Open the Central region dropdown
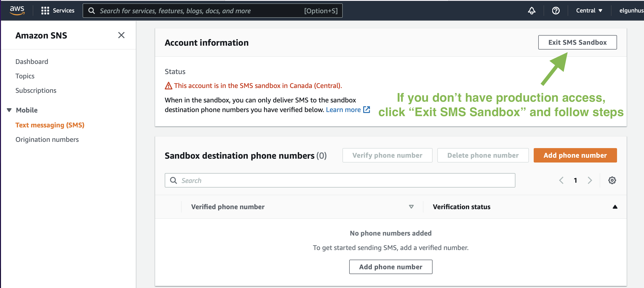The height and width of the screenshot is (288, 644). (589, 11)
